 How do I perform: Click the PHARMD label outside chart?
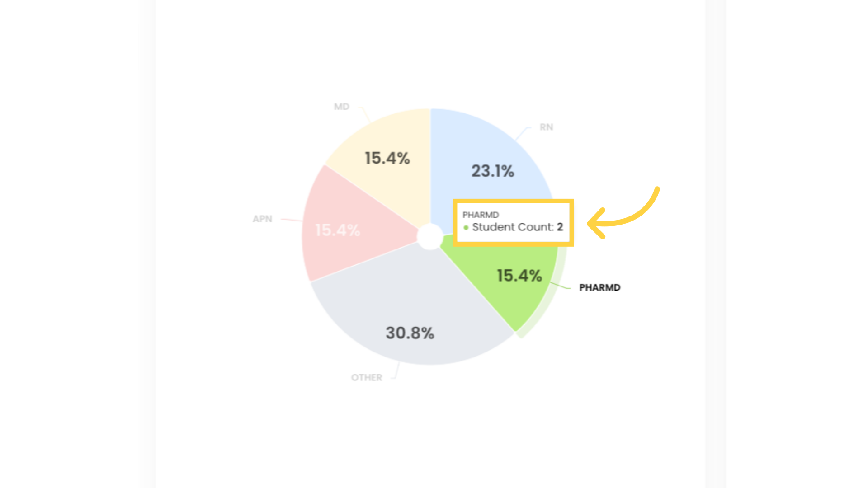click(x=599, y=286)
